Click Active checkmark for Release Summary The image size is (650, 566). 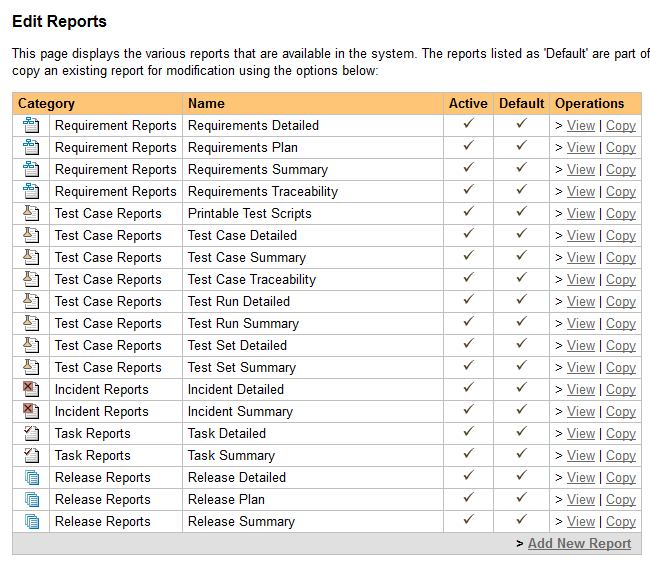tap(468, 521)
